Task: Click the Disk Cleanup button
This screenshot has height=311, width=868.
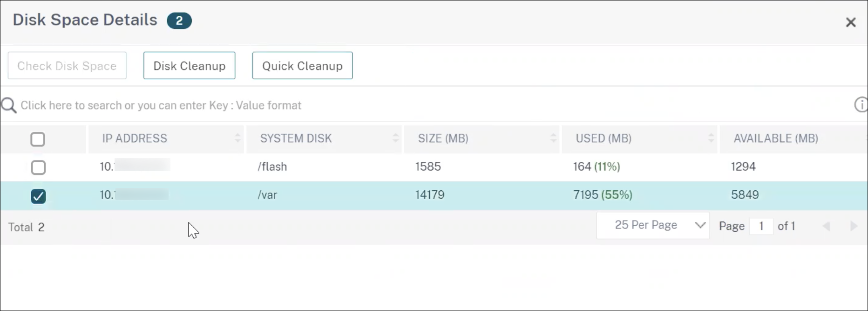Action: pos(189,66)
